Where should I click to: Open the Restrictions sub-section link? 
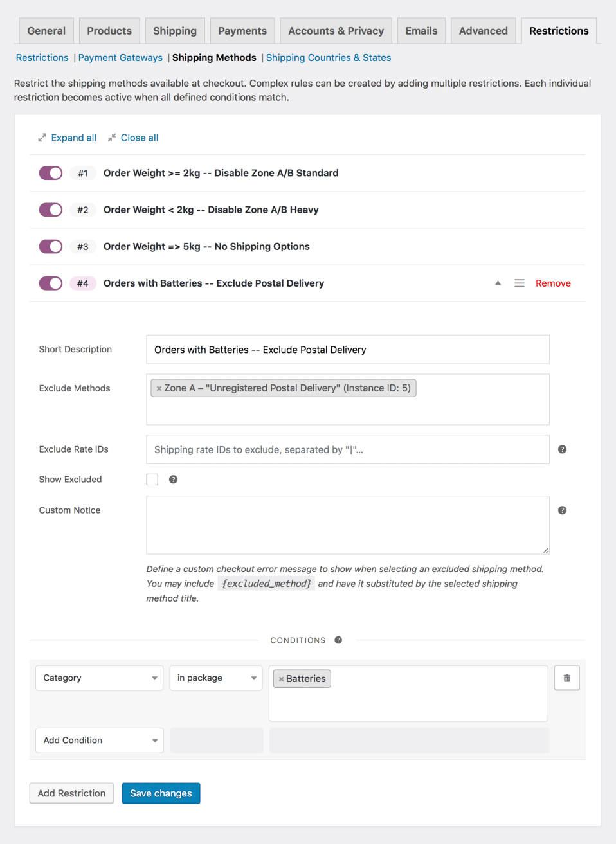42,58
